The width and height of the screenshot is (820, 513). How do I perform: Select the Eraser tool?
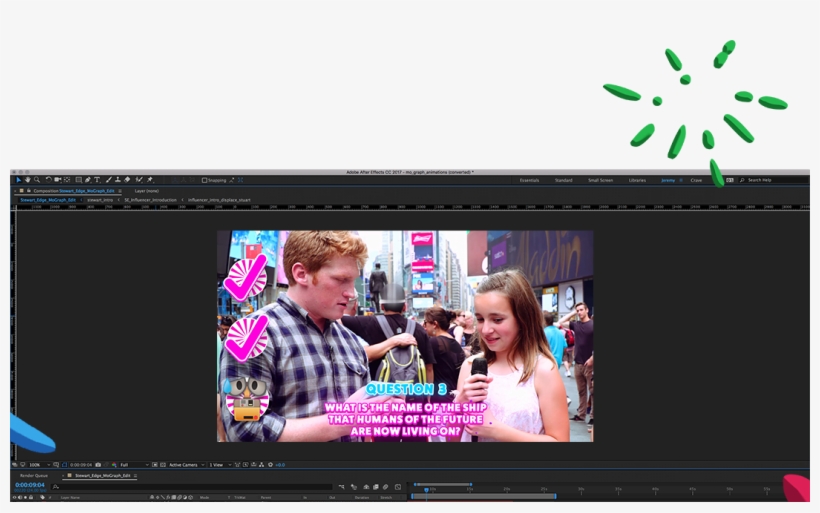pos(127,180)
